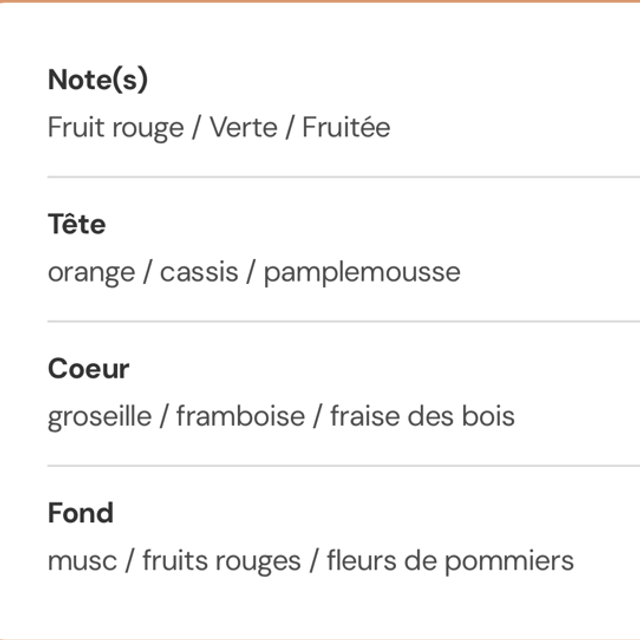The width and height of the screenshot is (640, 640).
Task: Click the "Tête" section heading
Action: click(76, 225)
